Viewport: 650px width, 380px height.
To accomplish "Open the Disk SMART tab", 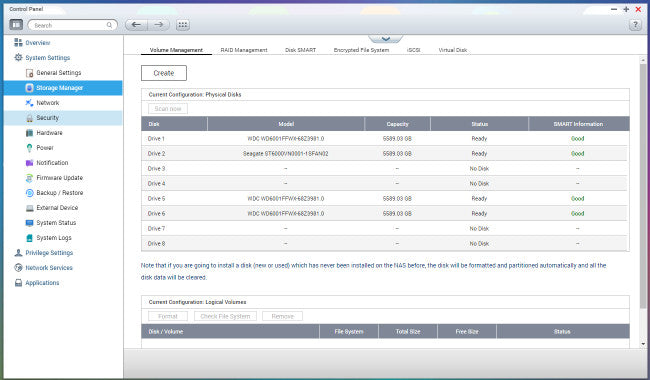I will tap(301, 50).
